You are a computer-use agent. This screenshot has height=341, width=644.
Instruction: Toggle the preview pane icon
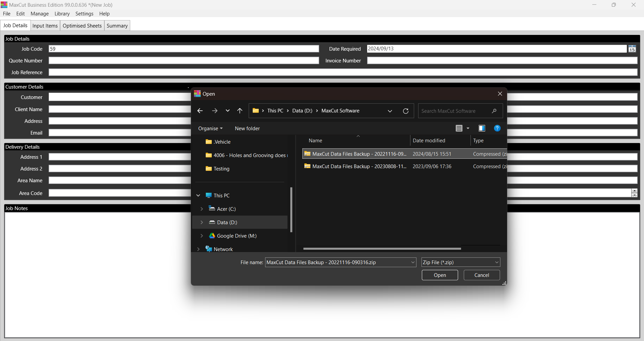click(482, 128)
